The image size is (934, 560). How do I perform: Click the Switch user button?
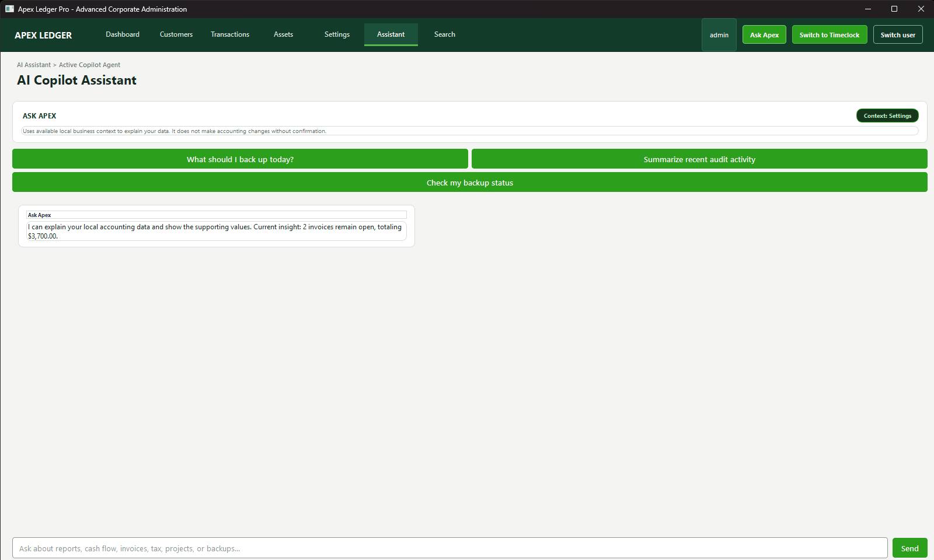(x=898, y=35)
